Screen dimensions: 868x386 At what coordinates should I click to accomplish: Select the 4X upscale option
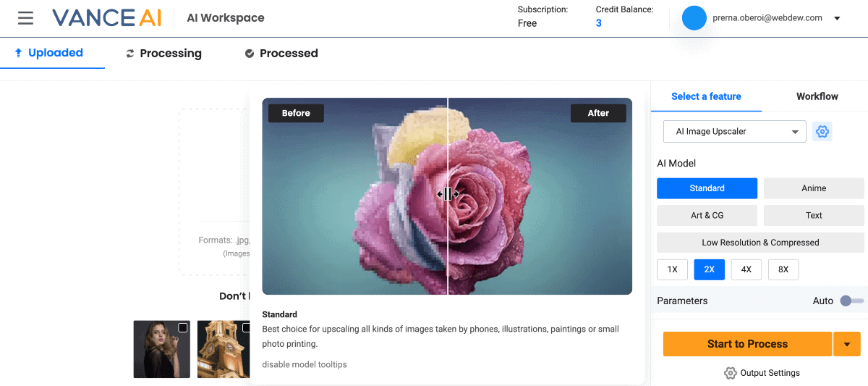point(746,269)
